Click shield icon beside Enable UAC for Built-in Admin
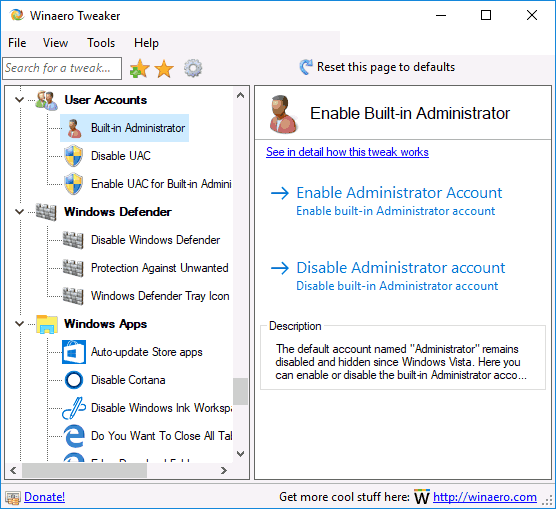This screenshot has height=509, width=556. pos(74,184)
